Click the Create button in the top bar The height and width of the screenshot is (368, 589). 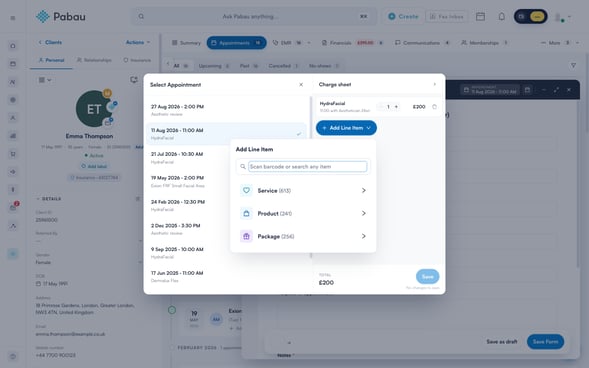click(403, 17)
